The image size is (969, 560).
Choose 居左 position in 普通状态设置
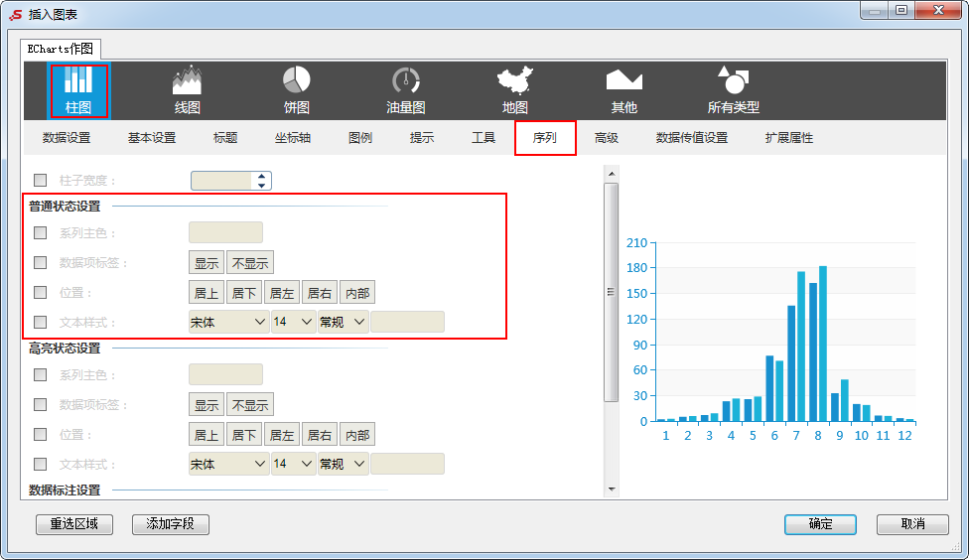282,292
